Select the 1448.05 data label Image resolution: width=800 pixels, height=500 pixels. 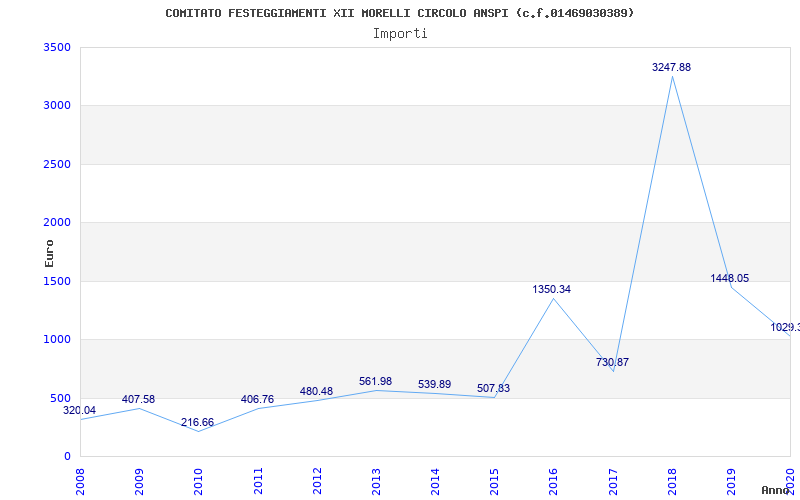[730, 278]
